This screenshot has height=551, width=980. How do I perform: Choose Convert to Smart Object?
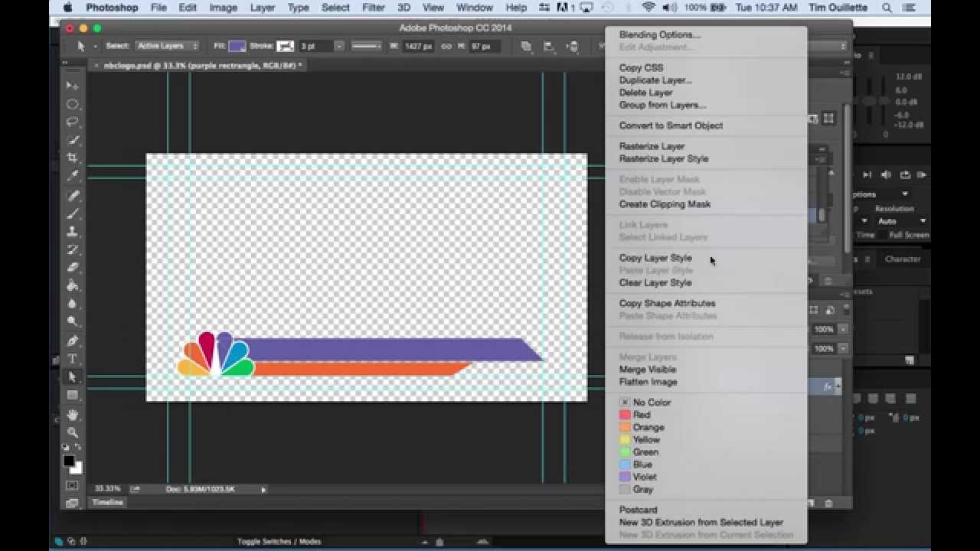[671, 126]
